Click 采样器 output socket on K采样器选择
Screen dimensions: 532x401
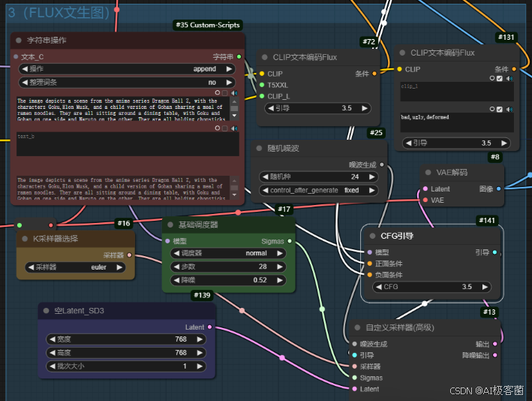click(x=129, y=255)
